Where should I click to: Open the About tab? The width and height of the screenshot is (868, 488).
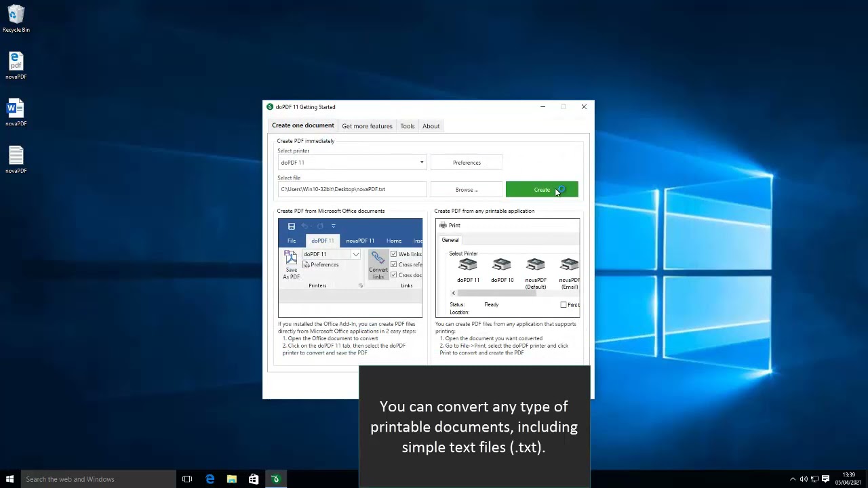click(x=431, y=126)
